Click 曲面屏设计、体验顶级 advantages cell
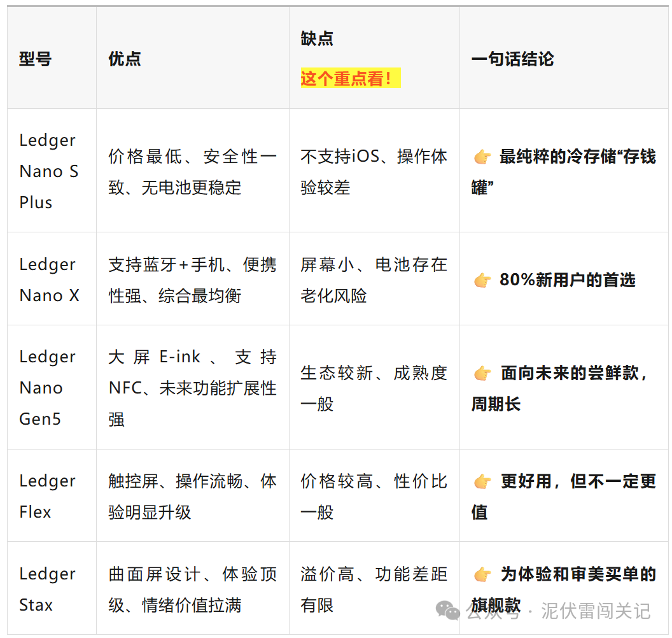Image resolution: width=672 pixels, height=638 pixels. point(192,589)
